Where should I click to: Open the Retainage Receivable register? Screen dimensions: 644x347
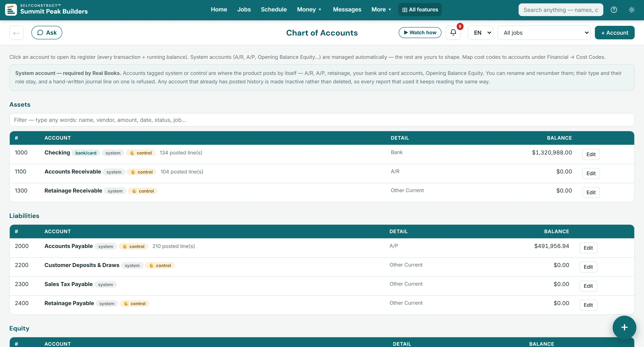tap(73, 190)
